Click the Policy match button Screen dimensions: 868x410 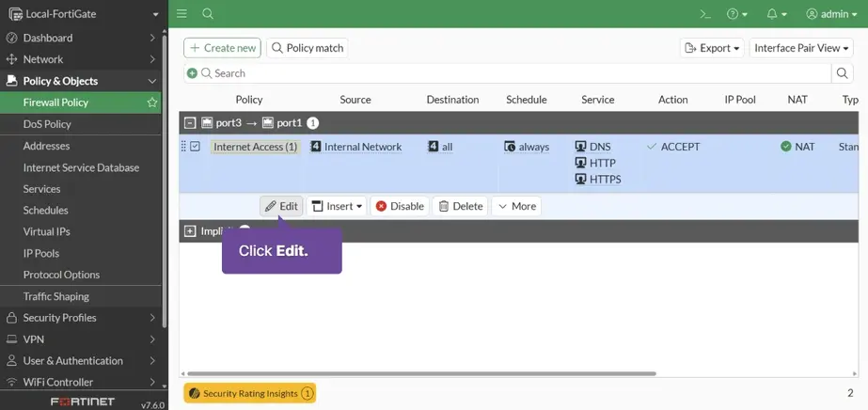[308, 48]
